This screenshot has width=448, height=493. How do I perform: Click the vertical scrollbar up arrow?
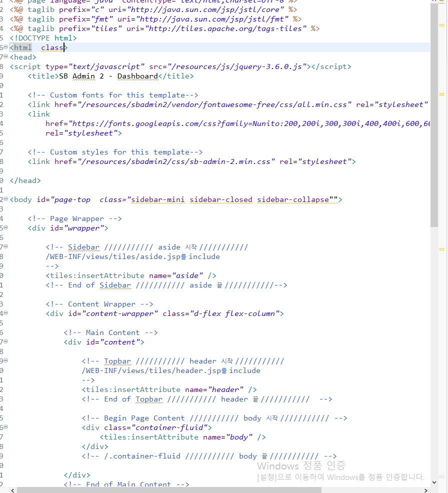point(434,1)
